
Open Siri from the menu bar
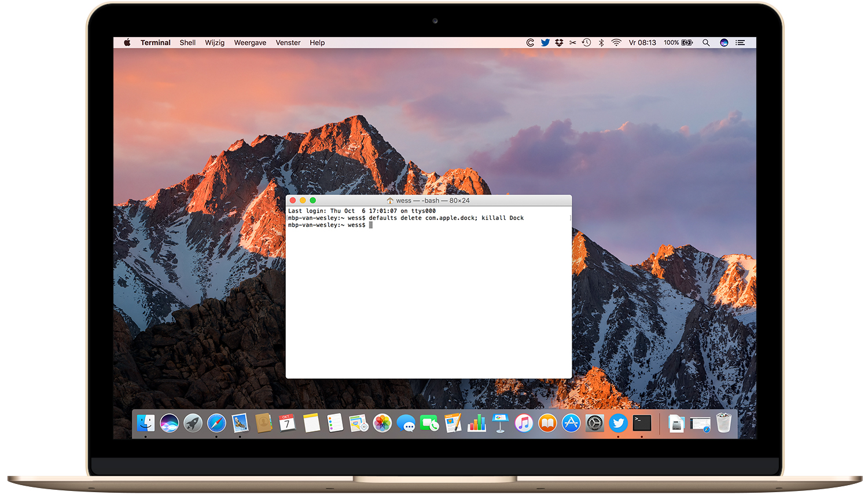pyautogui.click(x=724, y=42)
